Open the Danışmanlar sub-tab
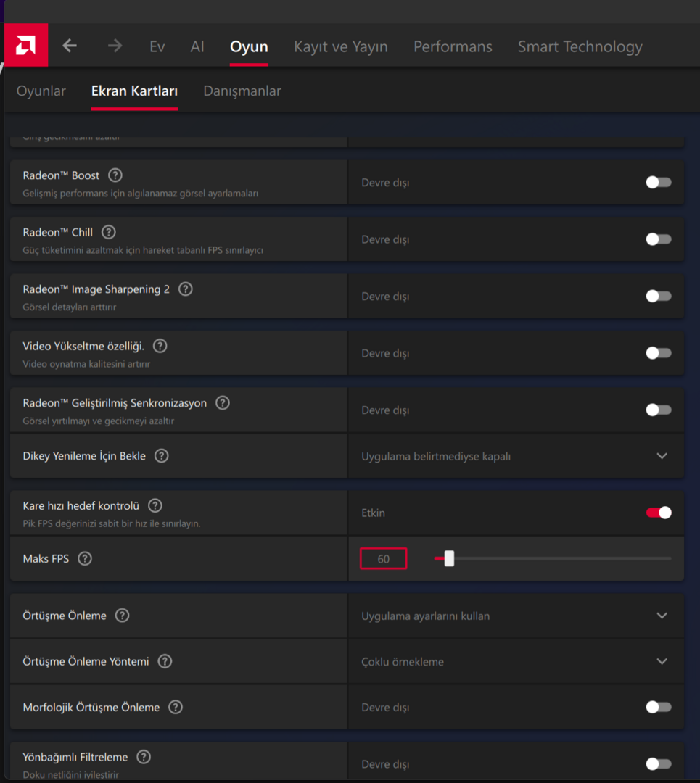 pyautogui.click(x=242, y=91)
